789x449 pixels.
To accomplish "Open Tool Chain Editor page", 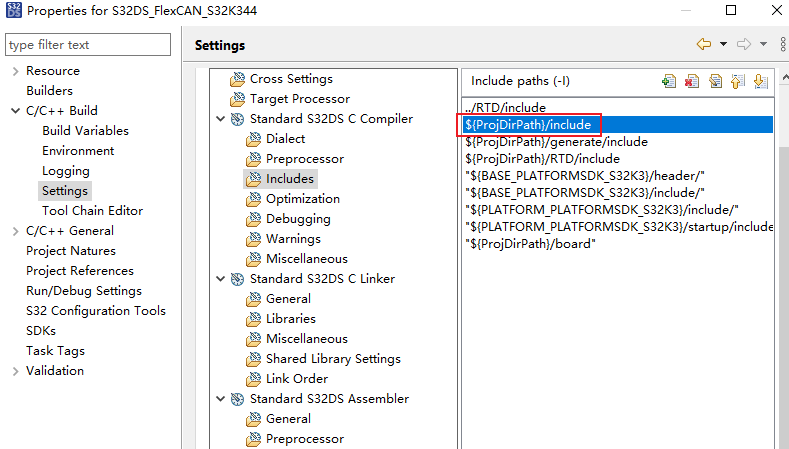I will click(92, 211).
